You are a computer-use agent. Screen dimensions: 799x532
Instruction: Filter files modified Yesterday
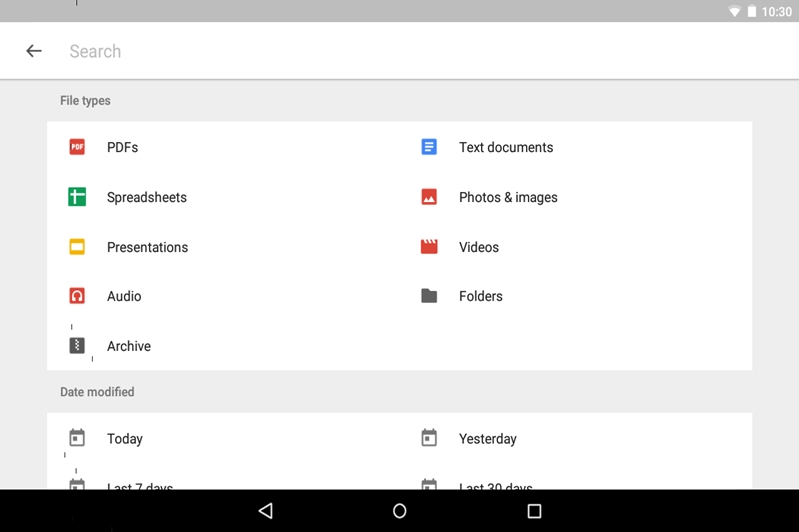pos(487,439)
